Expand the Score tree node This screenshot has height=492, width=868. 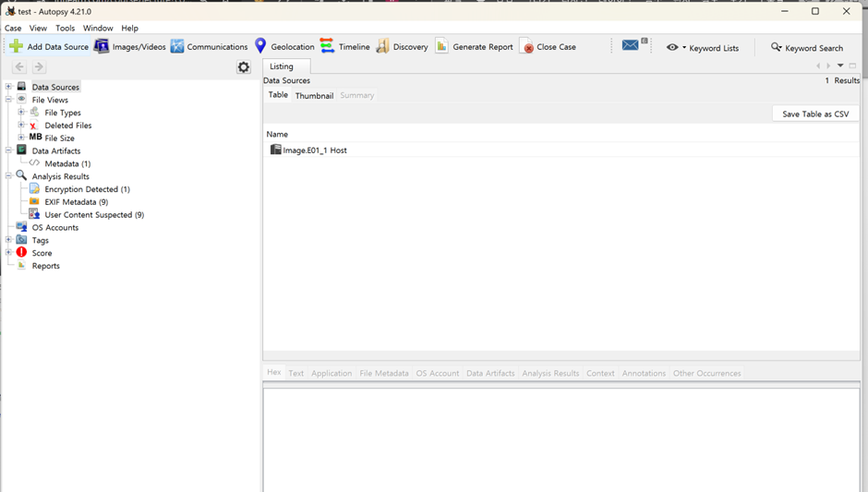coord(9,252)
